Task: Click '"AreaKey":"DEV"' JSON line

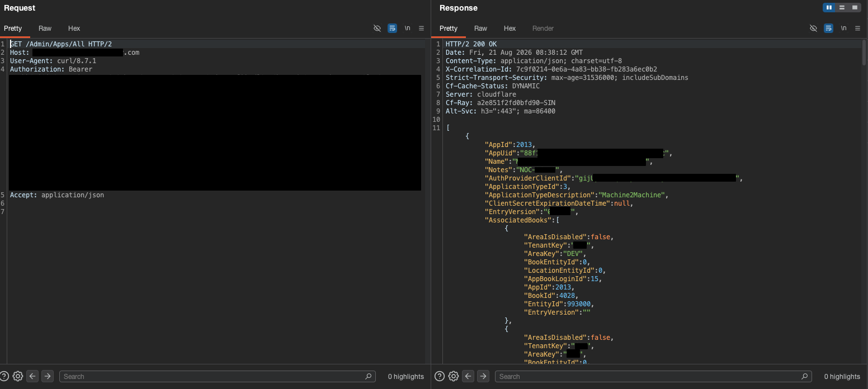Action: pos(555,254)
